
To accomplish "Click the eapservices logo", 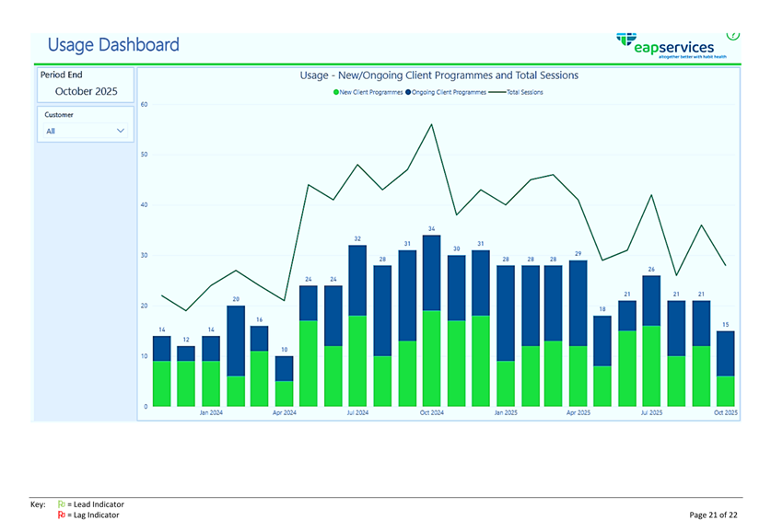I will (x=671, y=46).
